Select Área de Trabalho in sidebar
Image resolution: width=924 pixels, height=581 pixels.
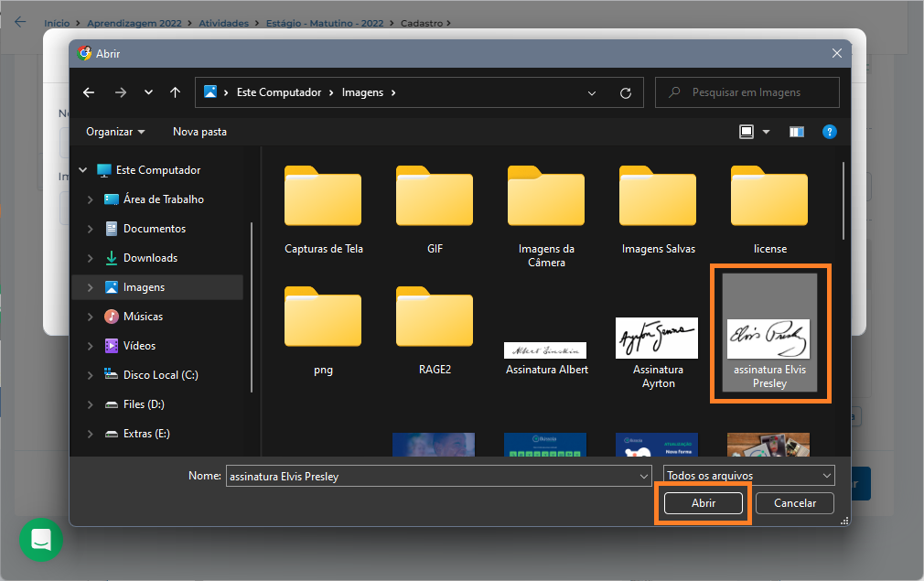pyautogui.click(x=163, y=199)
